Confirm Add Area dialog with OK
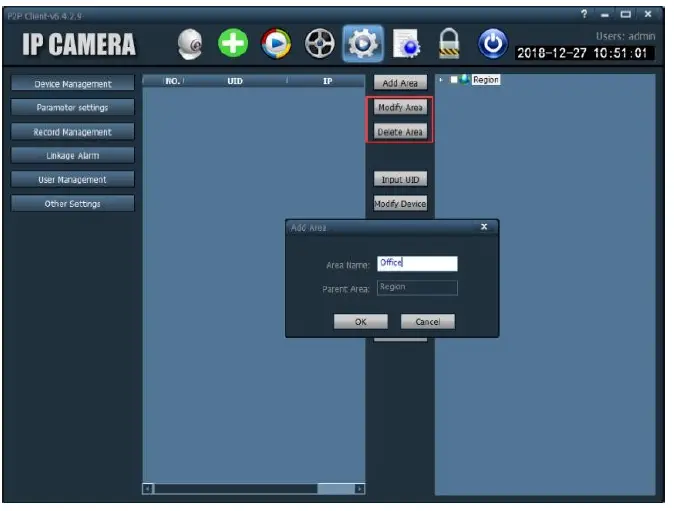This screenshot has width=674, height=511. point(361,321)
